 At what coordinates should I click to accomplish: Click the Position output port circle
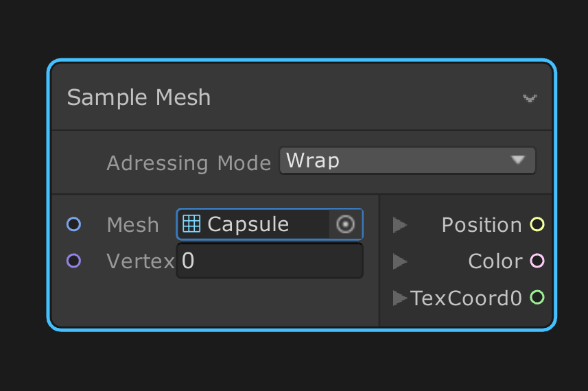point(537,224)
